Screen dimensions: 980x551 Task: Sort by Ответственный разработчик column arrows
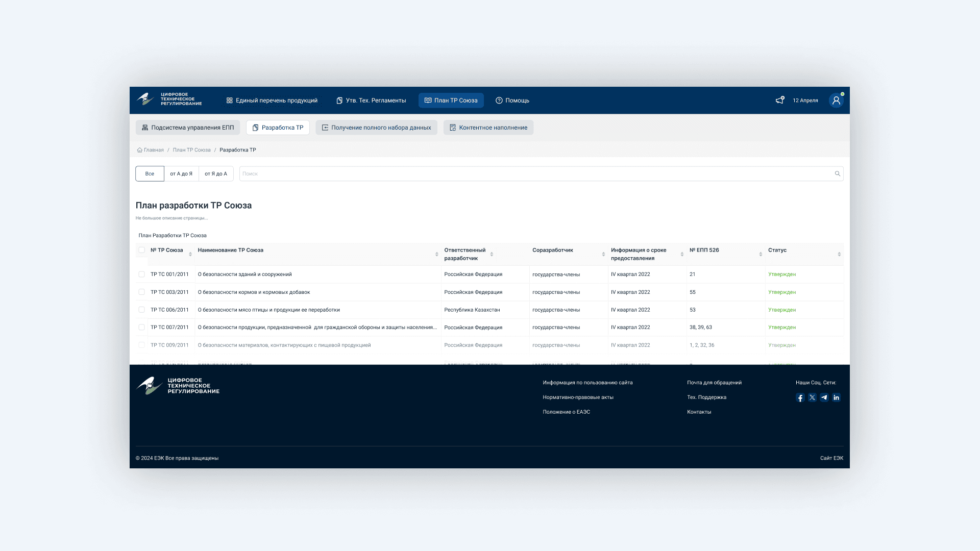pyautogui.click(x=492, y=254)
